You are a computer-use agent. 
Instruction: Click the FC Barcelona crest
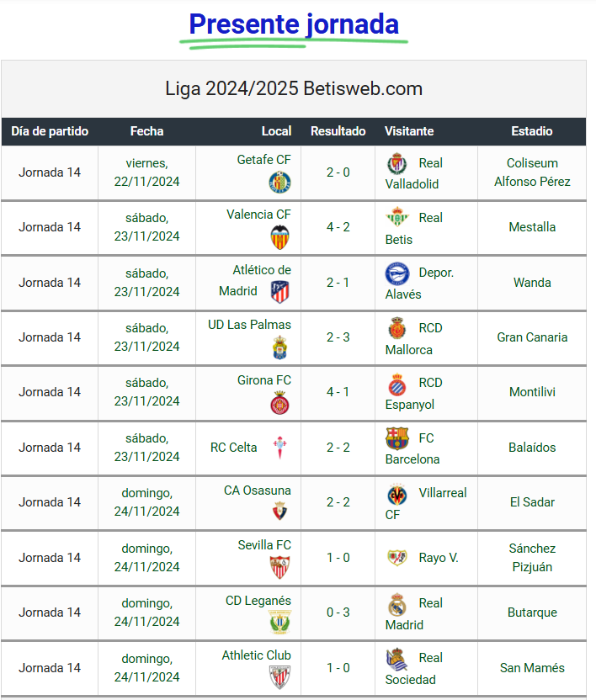pyautogui.click(x=397, y=438)
